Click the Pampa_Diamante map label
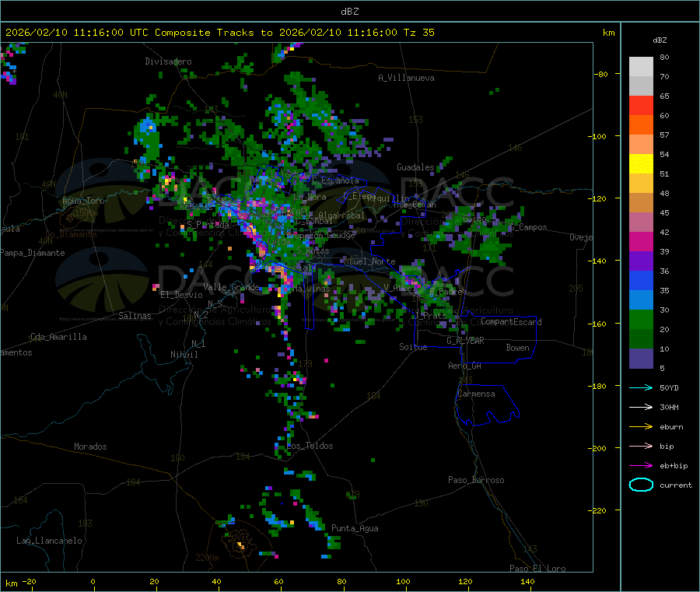Image resolution: width=700 pixels, height=592 pixels. click(33, 253)
